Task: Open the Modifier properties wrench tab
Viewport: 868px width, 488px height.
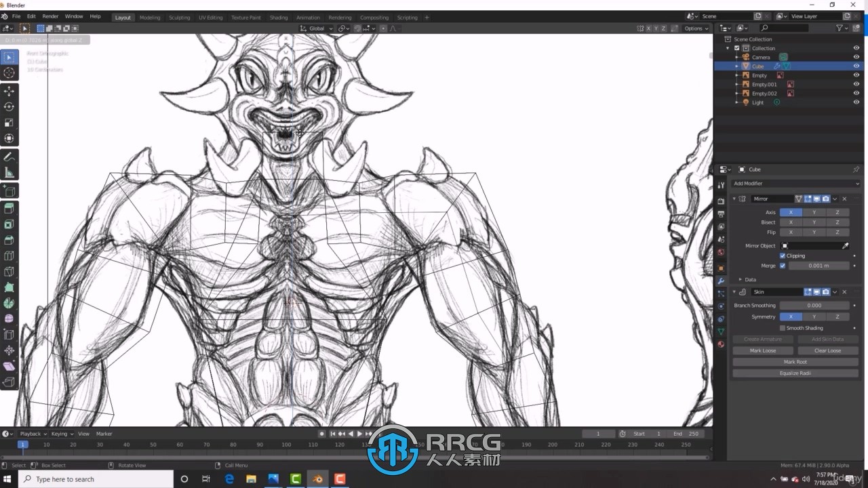Action: click(x=721, y=281)
